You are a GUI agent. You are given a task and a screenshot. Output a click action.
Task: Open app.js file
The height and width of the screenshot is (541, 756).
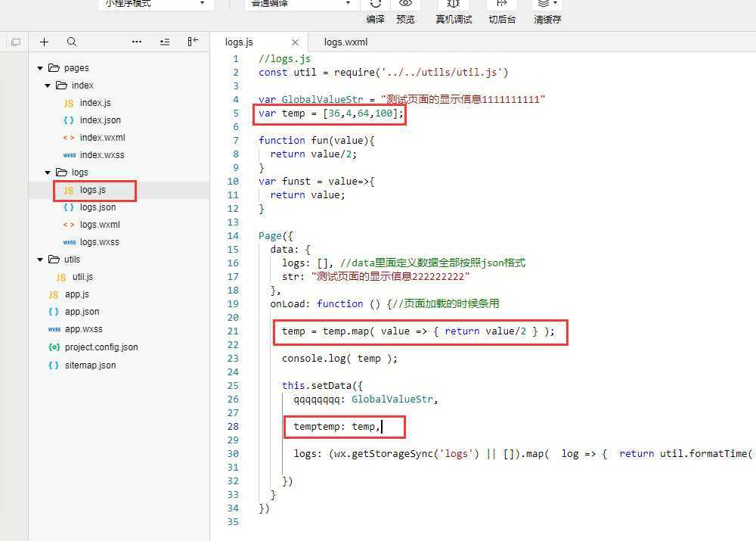point(76,294)
